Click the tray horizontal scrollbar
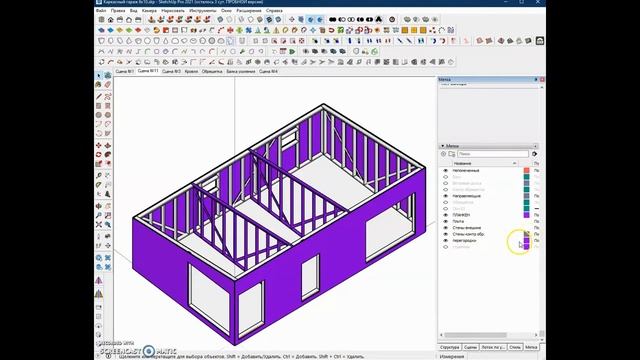The height and width of the screenshot is (360, 640). click(x=476, y=335)
